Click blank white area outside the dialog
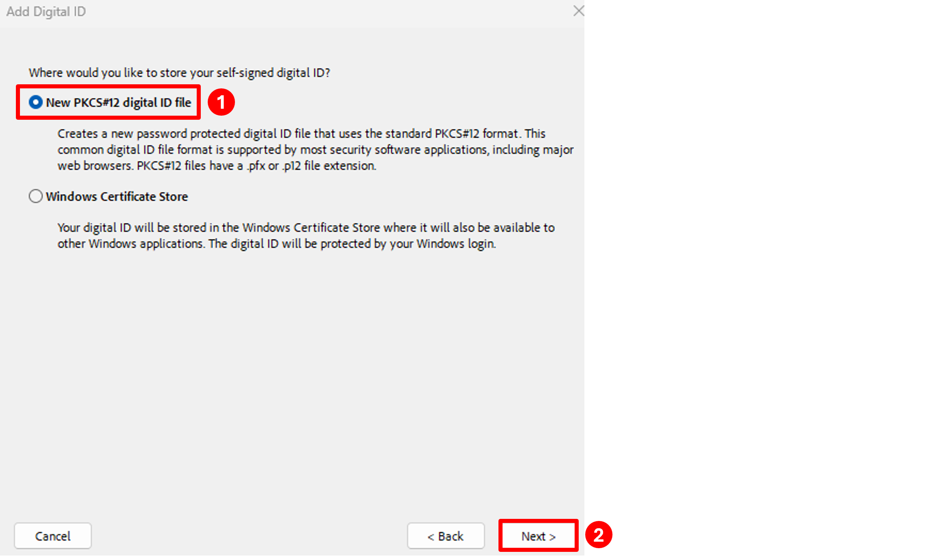Viewport: 933px width, 560px height. (757, 244)
